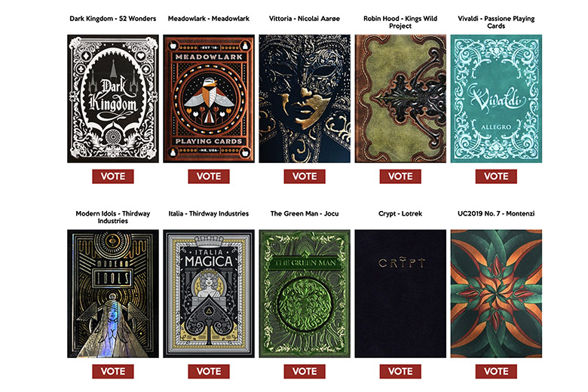
Task: Open the teal Vivaldi Allegro deck image
Action: click(496, 99)
